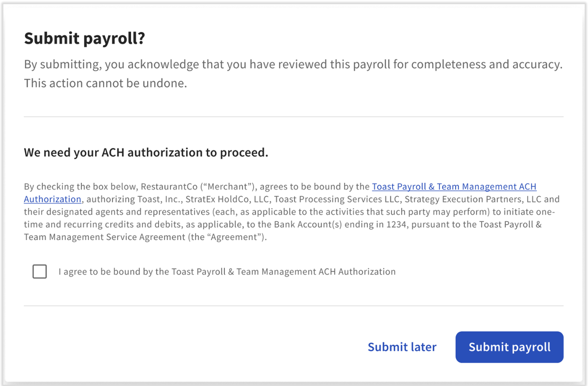588x386 pixels.
Task: Click the bank account ending '1234' text
Action: tap(396, 224)
